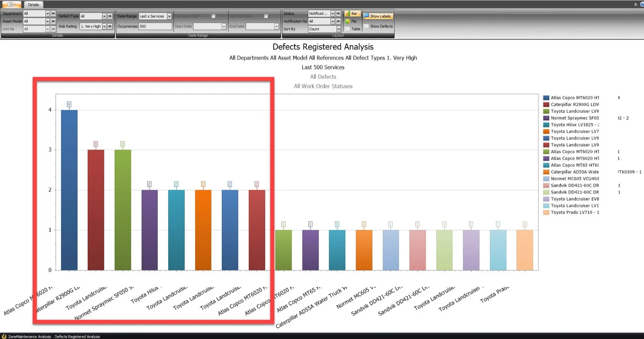Open the Sort By dropdown
The image size is (644, 339).
click(x=339, y=29)
